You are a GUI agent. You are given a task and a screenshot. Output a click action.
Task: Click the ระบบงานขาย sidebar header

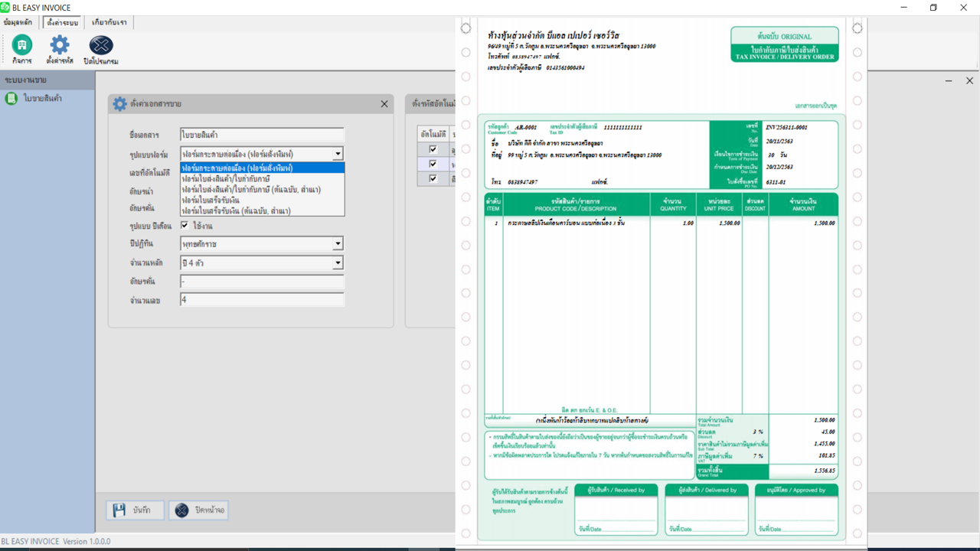[x=47, y=80]
